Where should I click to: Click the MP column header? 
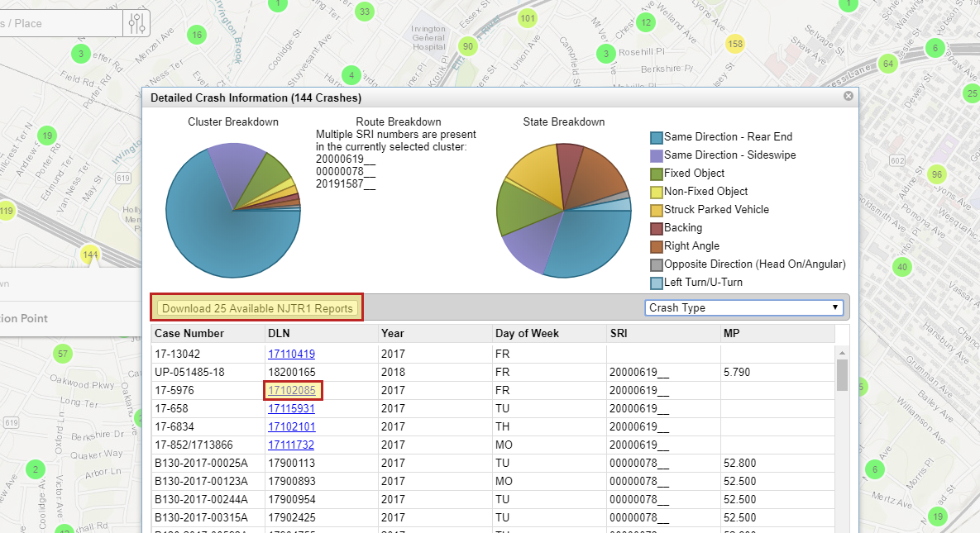coord(777,333)
